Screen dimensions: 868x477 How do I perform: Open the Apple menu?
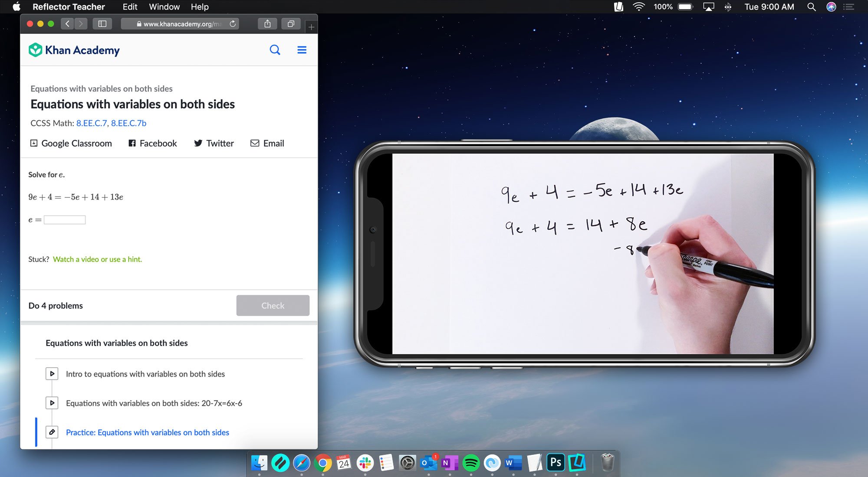pos(16,7)
